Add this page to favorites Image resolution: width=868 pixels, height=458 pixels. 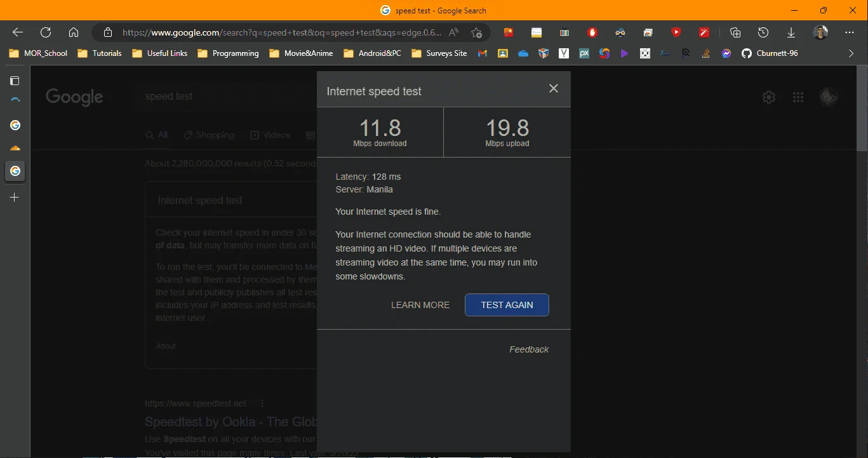[477, 32]
